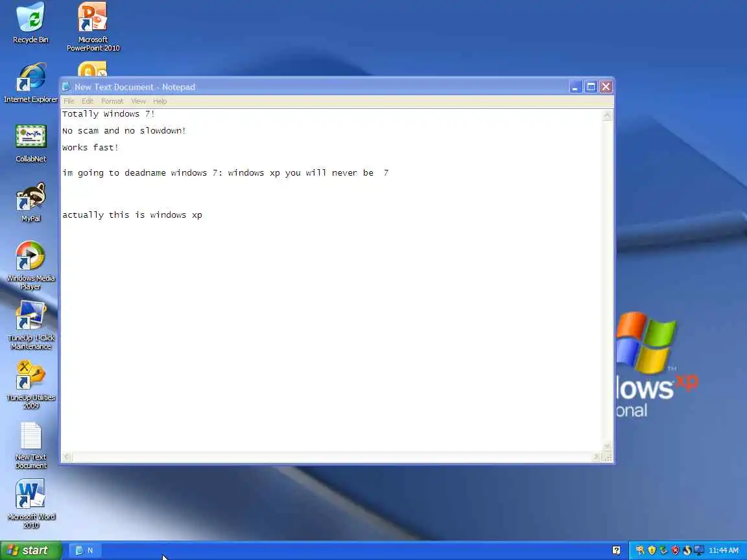Click the Start button

coord(30,550)
